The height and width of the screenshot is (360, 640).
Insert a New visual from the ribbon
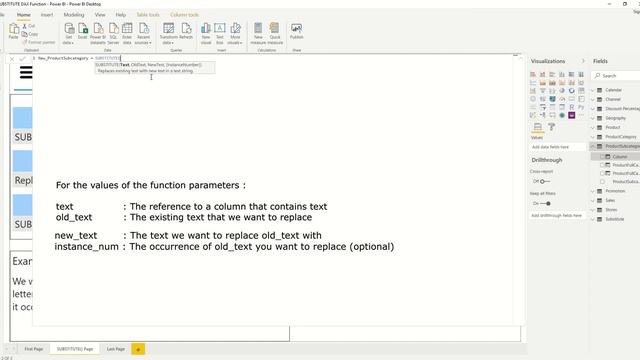point(206,33)
